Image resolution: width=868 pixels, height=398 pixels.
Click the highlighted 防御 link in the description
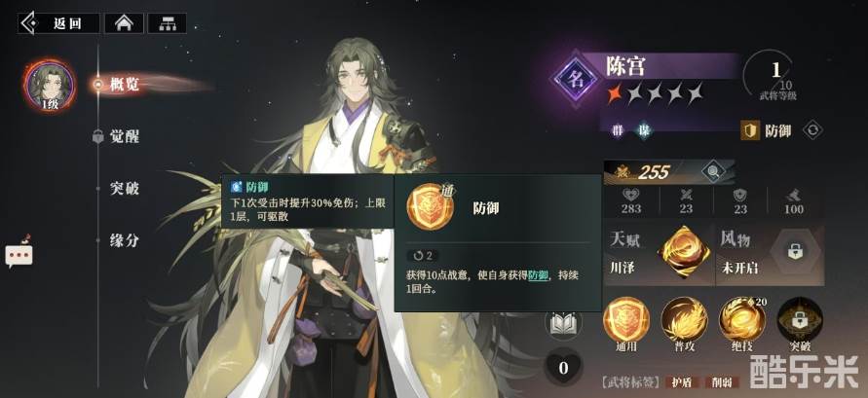(538, 275)
